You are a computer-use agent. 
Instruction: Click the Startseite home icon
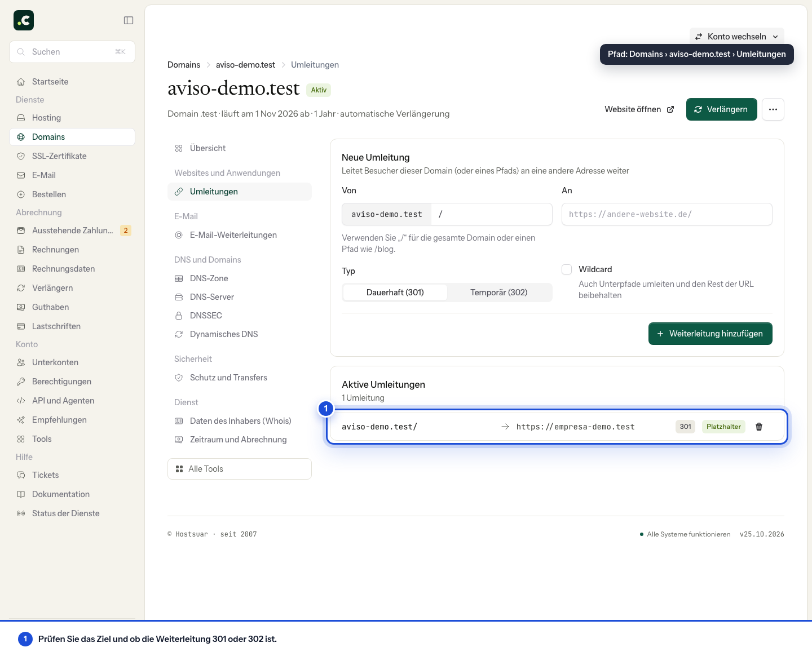click(21, 82)
